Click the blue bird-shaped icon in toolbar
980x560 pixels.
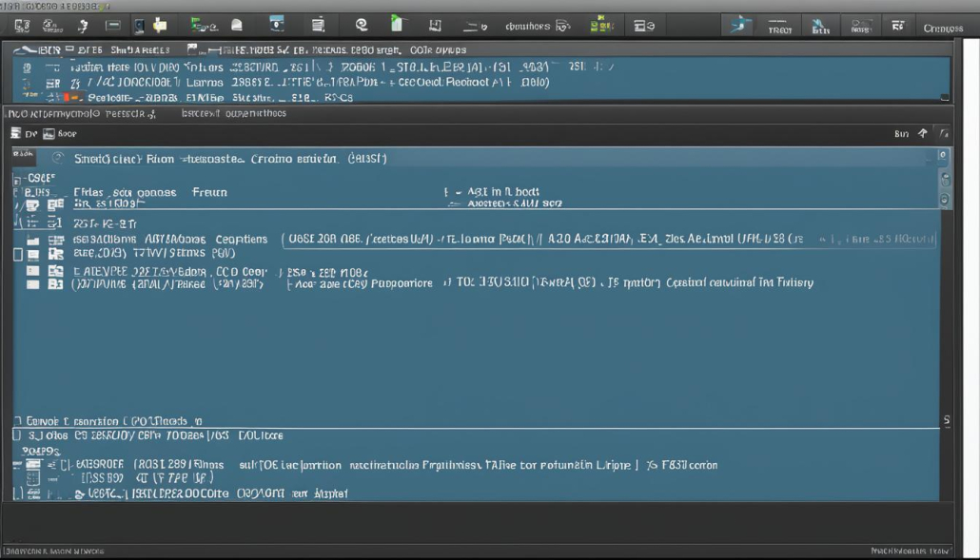point(740,25)
